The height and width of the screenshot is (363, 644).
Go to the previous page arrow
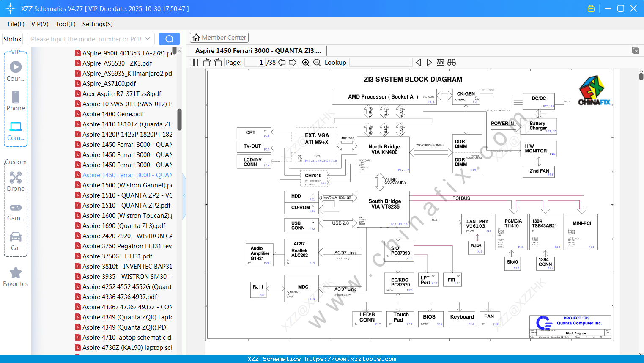[x=282, y=63]
